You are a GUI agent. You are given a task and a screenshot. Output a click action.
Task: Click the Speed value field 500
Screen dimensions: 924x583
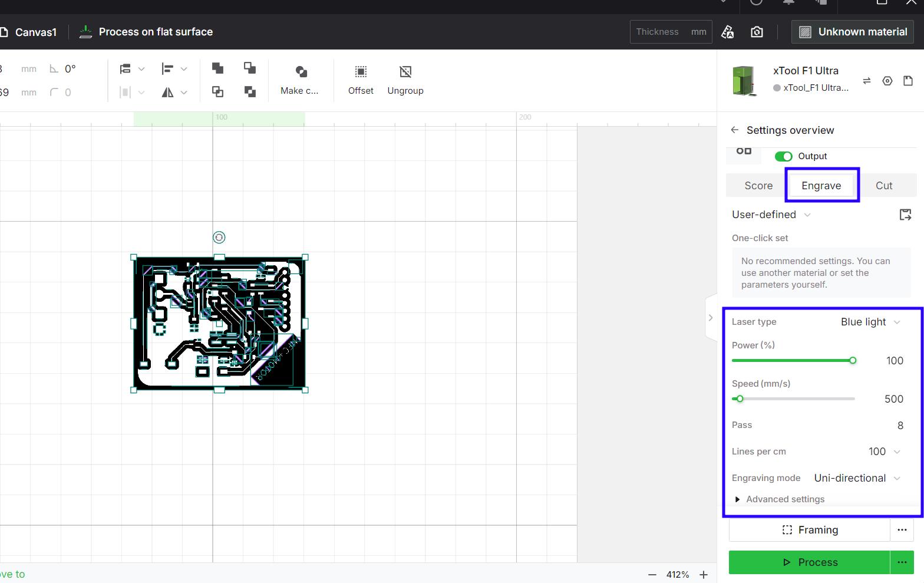click(894, 399)
